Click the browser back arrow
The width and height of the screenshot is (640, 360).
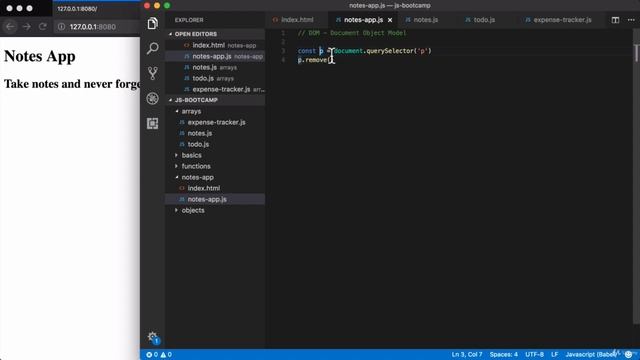click(10, 27)
